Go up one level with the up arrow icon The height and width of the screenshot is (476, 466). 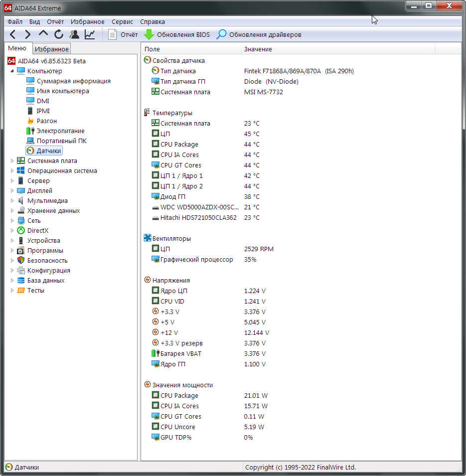[x=43, y=34]
